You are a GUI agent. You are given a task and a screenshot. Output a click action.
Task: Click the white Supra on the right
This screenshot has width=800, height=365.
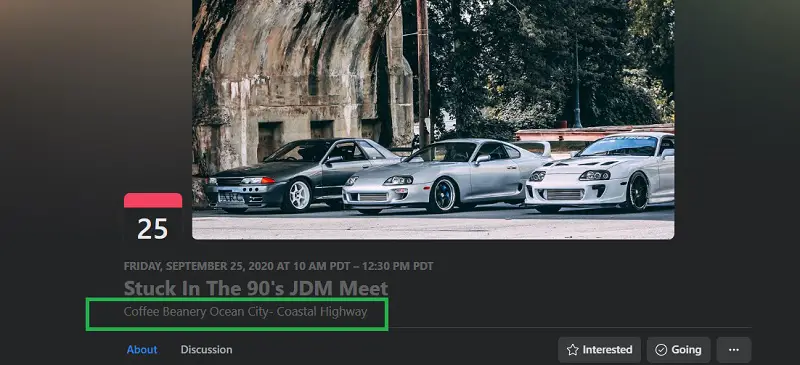coord(600,174)
